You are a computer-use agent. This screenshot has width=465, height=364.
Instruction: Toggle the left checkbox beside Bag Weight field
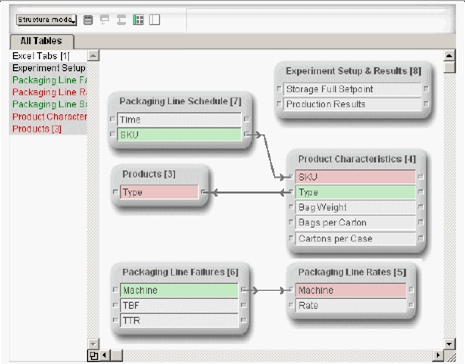291,207
